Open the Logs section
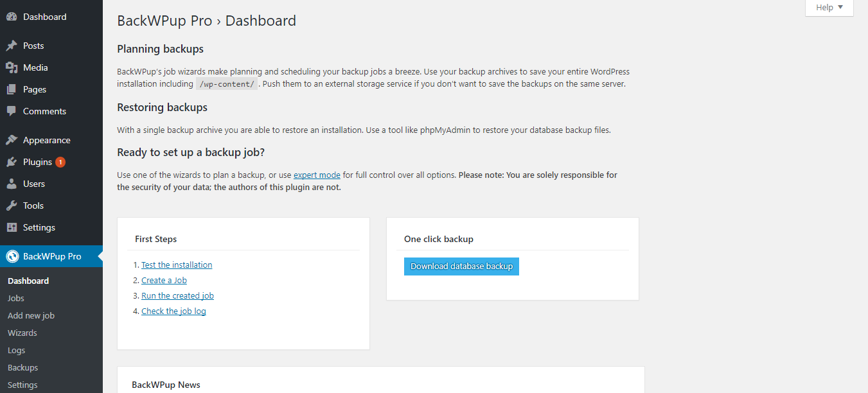Image resolution: width=868 pixels, height=393 pixels. click(16, 349)
